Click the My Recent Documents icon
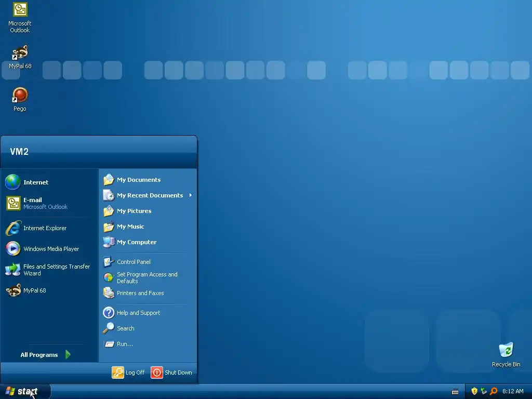Screen dimensions: 532x399 109,195
